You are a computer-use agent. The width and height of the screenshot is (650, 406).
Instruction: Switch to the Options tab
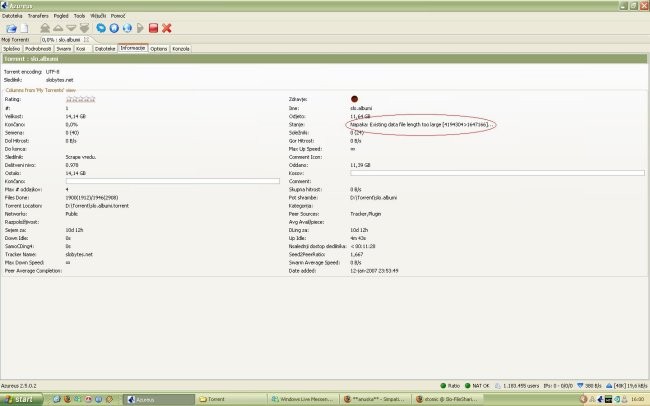pos(159,49)
